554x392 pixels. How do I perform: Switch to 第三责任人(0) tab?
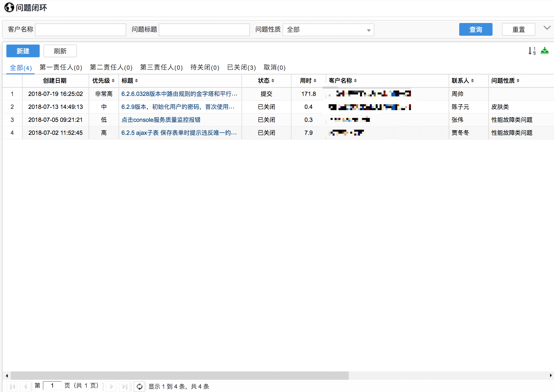pyautogui.click(x=161, y=67)
